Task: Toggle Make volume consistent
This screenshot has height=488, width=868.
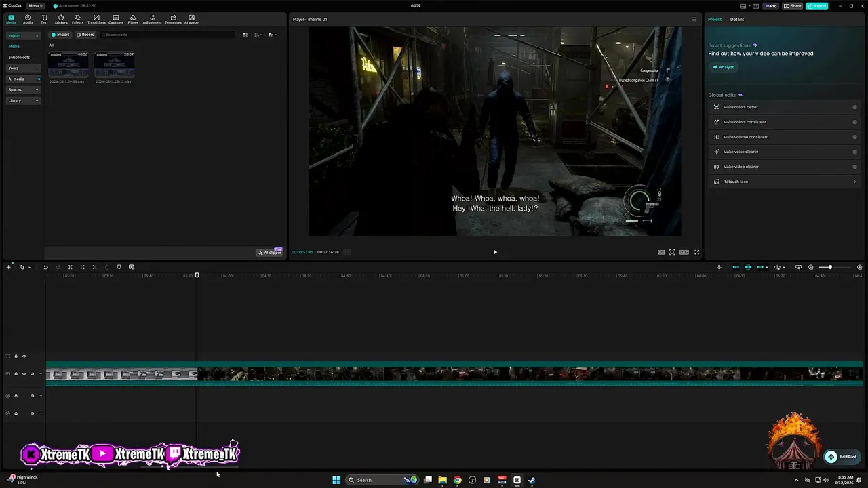Action: coord(854,137)
